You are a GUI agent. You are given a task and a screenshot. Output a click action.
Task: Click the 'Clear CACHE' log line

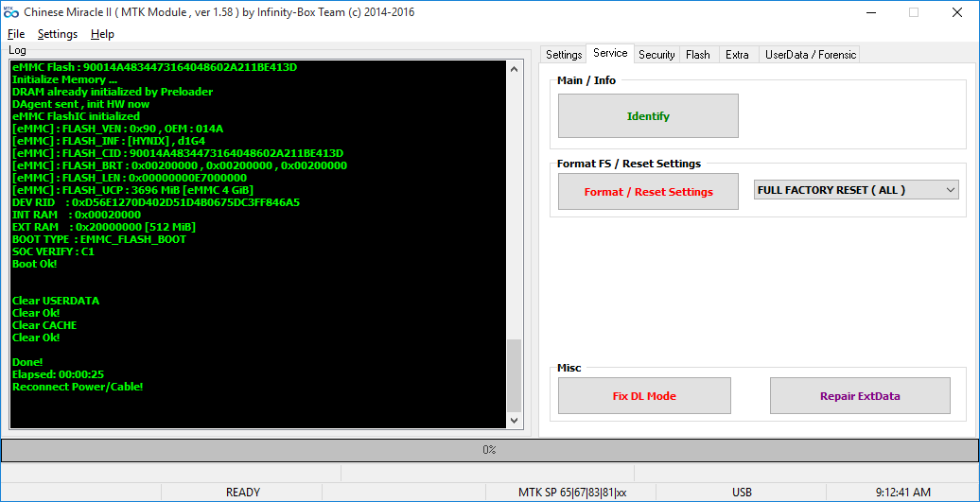44,325
